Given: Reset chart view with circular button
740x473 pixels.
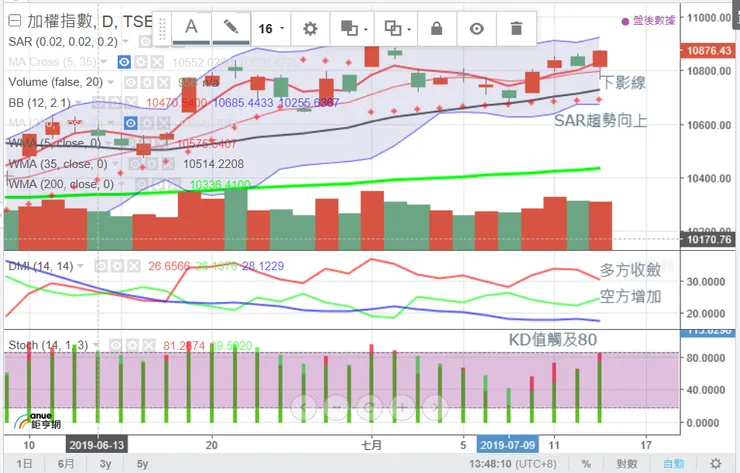Looking at the screenshot, I should 370,407.
